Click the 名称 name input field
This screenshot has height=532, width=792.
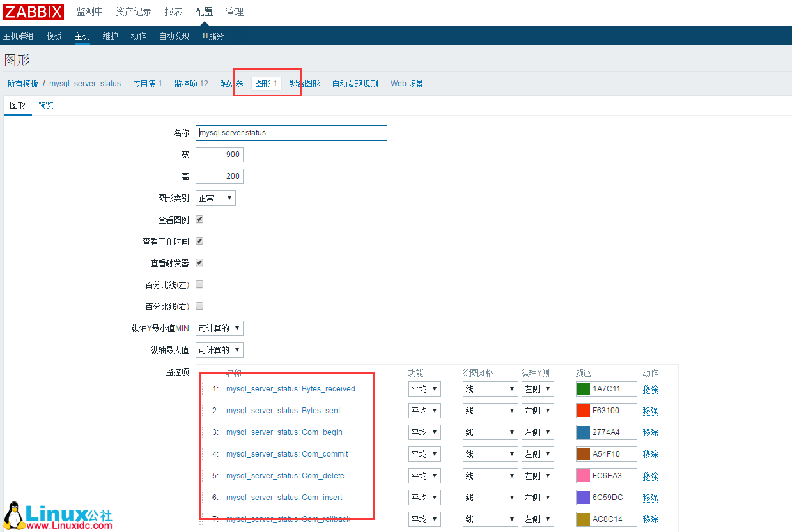(x=291, y=133)
